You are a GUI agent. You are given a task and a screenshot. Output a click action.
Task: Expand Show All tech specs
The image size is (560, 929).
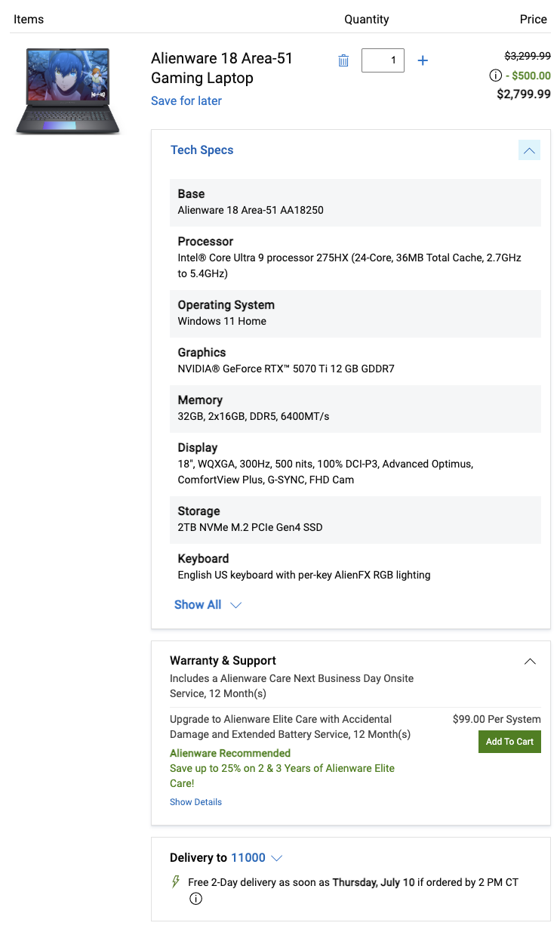[198, 605]
